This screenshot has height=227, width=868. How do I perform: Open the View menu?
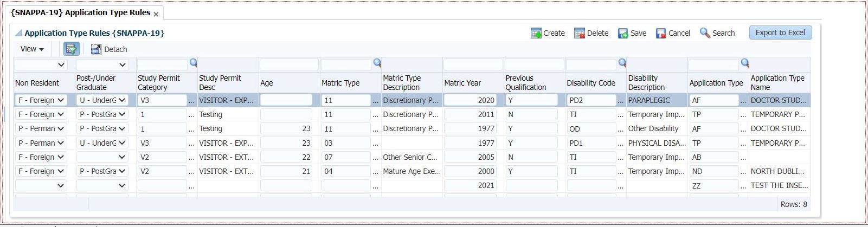pyautogui.click(x=32, y=49)
